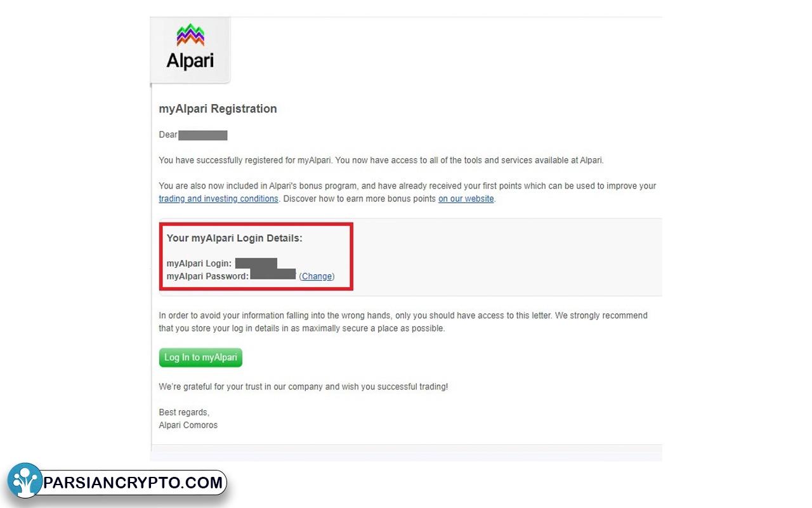Click the myAlpari Login: label

(x=199, y=263)
